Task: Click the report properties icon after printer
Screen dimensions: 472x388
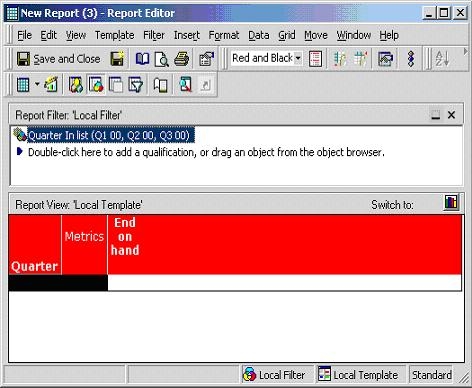Action: click(x=206, y=59)
